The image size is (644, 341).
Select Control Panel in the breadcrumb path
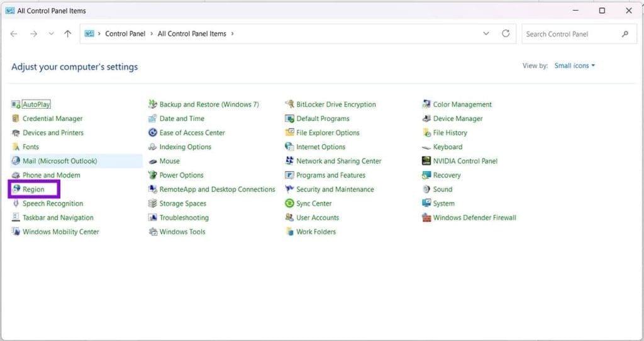coord(125,34)
